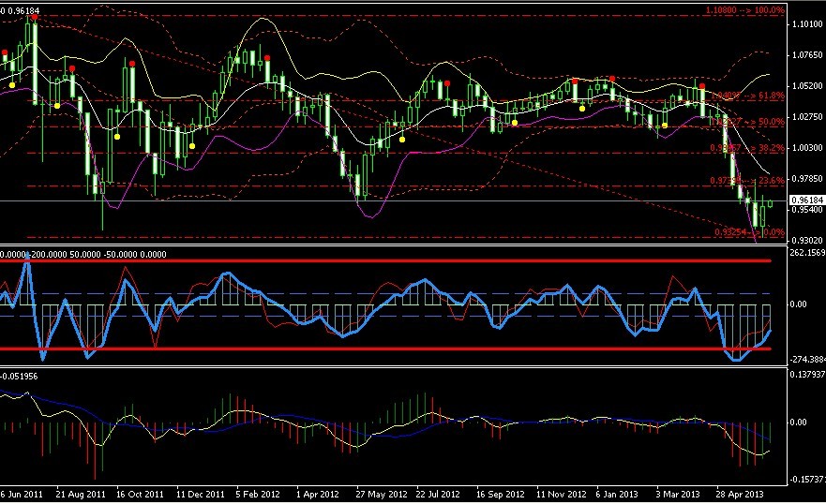
Task: Click the -0.15737 scale value in the bottom panel
Action: [x=807, y=480]
